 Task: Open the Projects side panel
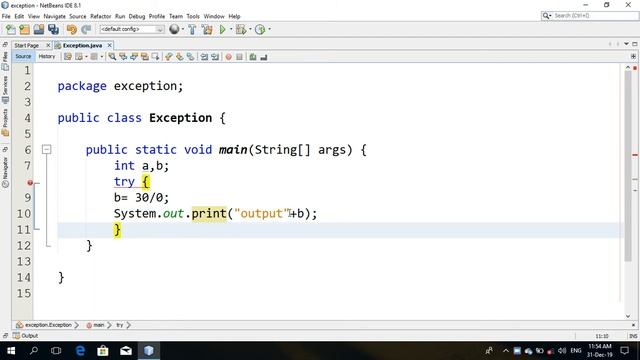click(x=5, y=122)
